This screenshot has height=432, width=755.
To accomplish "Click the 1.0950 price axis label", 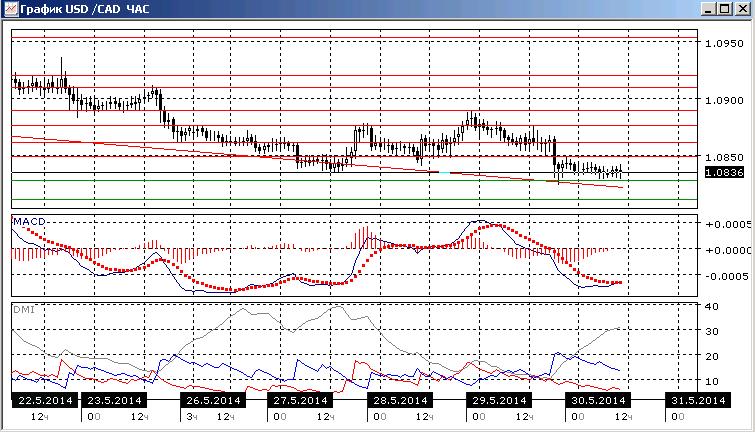I will (x=724, y=44).
